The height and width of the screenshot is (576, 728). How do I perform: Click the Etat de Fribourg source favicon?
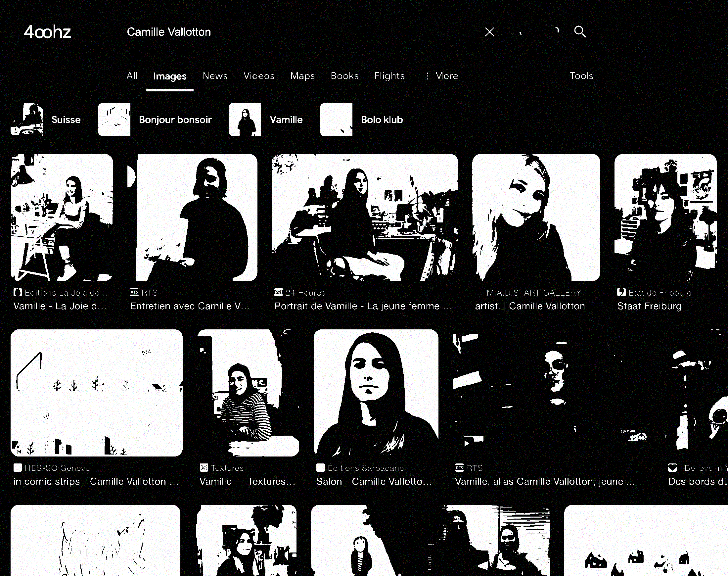point(621,292)
